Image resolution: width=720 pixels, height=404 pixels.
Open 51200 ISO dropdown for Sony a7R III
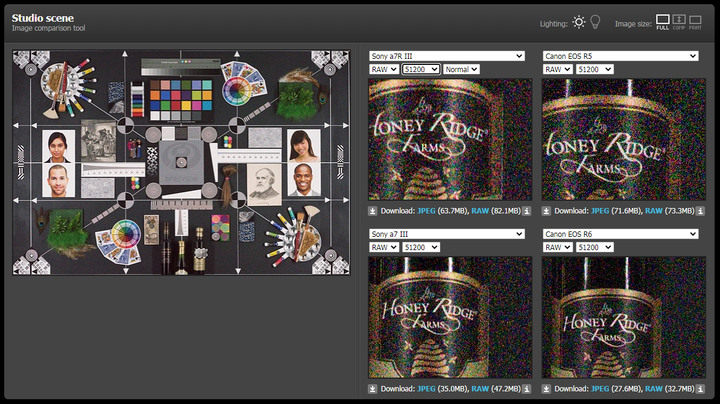421,69
